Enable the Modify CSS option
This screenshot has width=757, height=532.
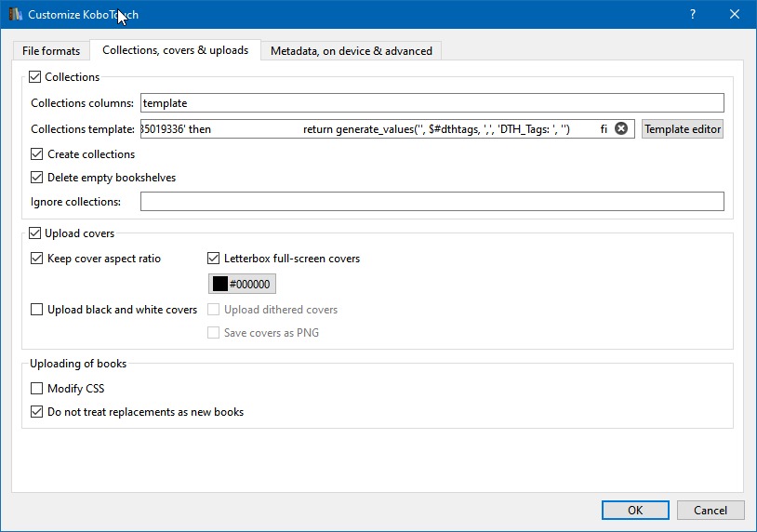(36, 388)
